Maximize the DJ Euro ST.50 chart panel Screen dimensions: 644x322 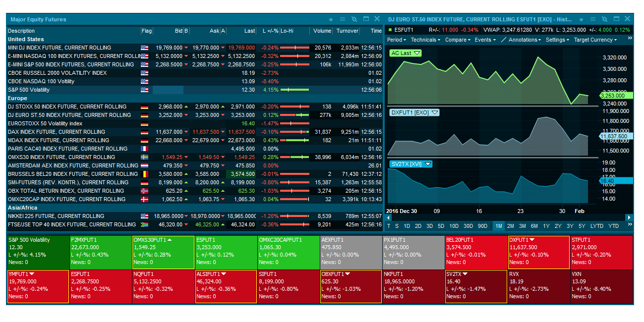tap(616, 19)
